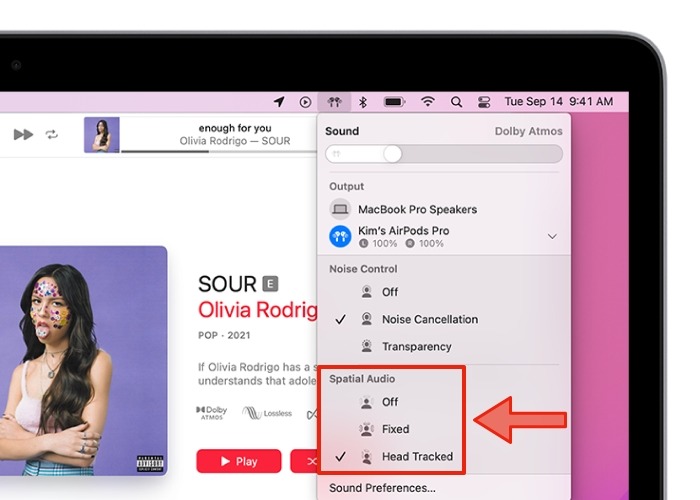
Task: Click the Dolby Atmos badge under description
Action: [212, 413]
